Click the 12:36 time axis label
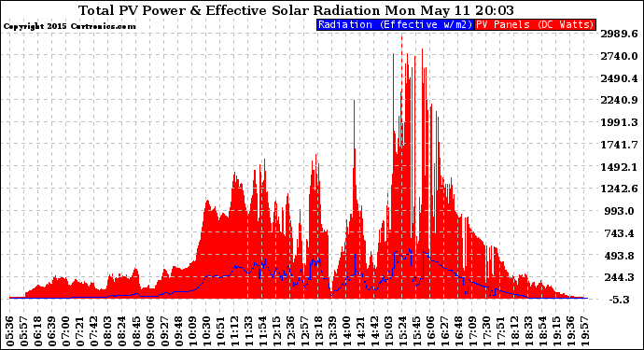 pos(290,330)
